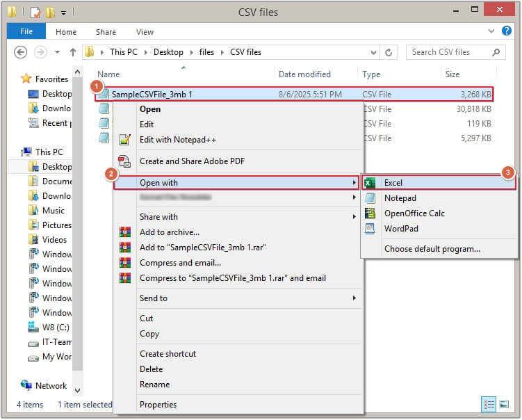Click the Notepad++ icon in the context menu

(125, 140)
